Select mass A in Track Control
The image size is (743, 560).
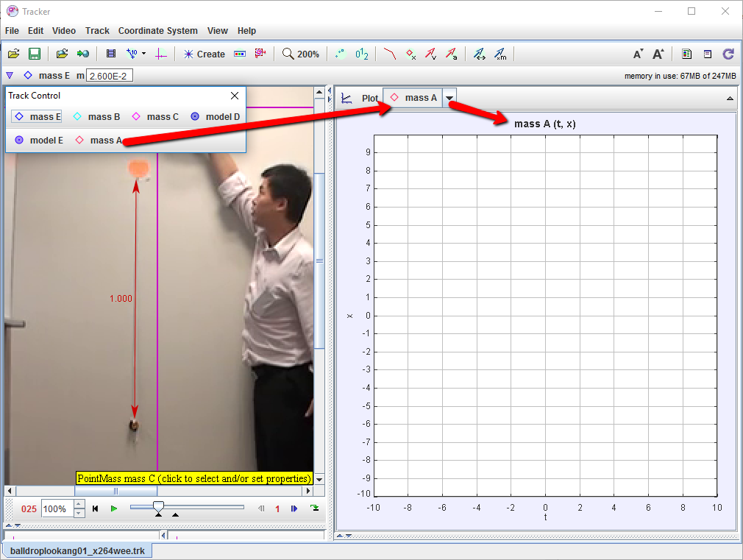(99, 141)
